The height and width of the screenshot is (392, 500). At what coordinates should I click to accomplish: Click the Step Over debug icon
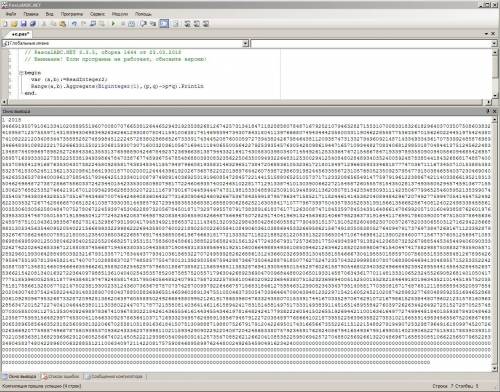(x=143, y=24)
